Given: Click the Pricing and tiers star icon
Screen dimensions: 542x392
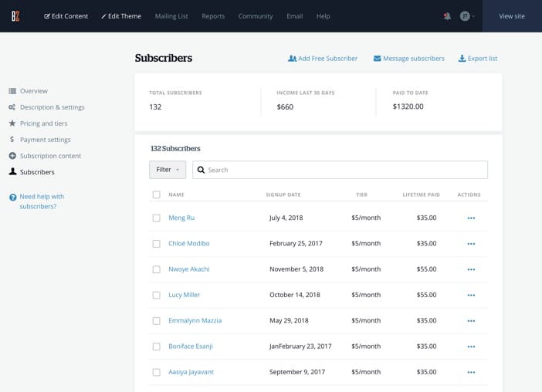Looking at the screenshot, I should tap(12, 123).
